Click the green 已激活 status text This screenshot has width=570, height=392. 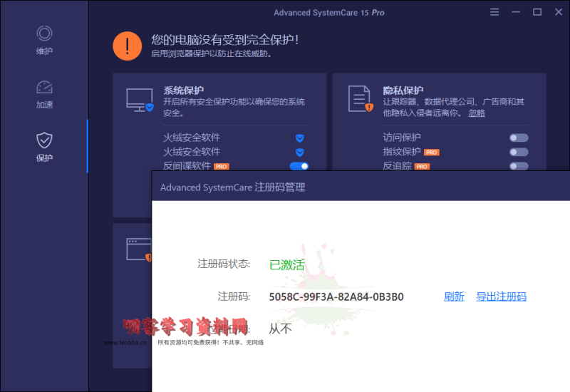pyautogui.click(x=287, y=264)
